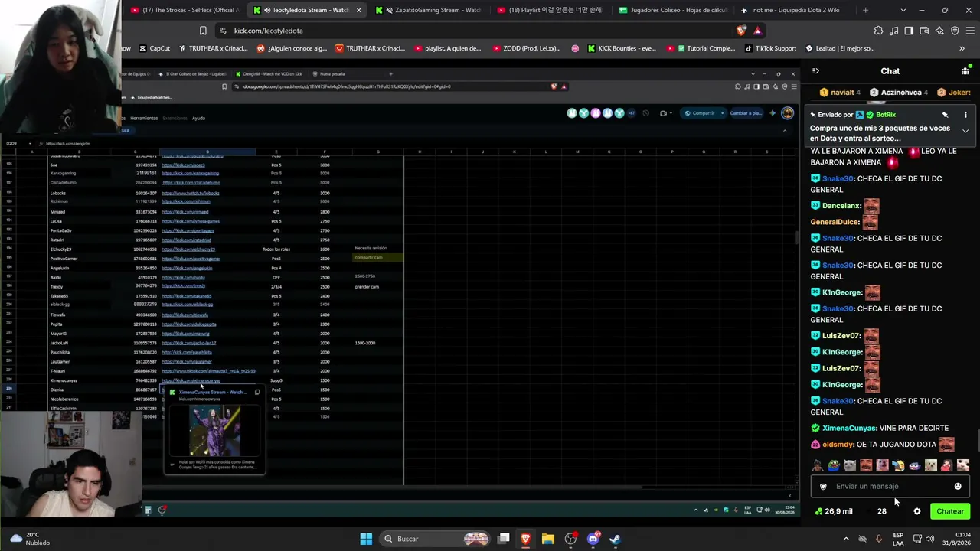This screenshot has height=551, width=980.
Task: Open the tab search dropdown
Action: coord(903,10)
